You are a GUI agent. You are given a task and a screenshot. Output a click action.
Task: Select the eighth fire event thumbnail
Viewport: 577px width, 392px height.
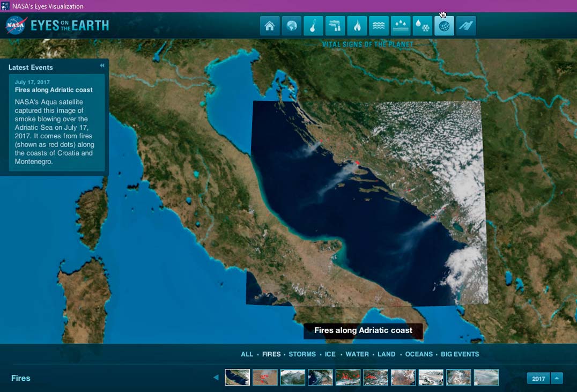(x=431, y=378)
